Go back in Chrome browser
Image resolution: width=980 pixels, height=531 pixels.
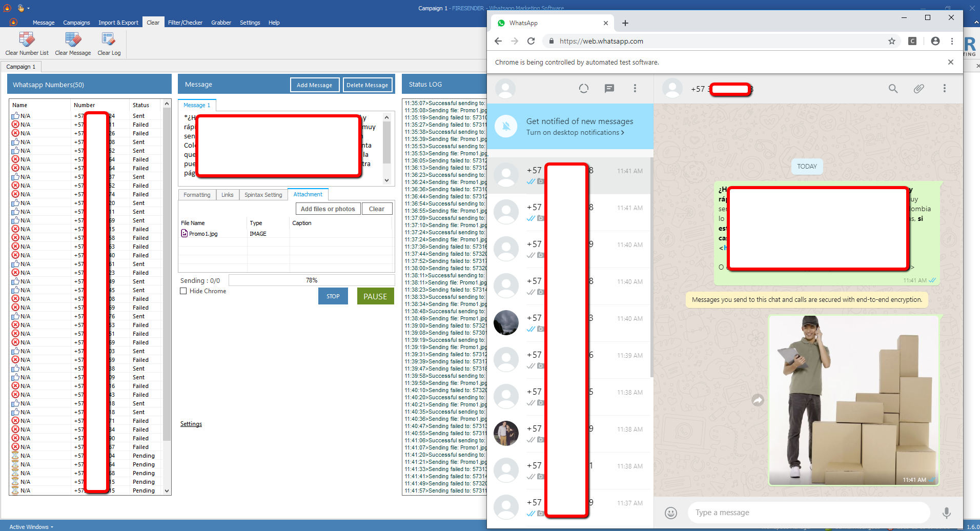pos(498,41)
